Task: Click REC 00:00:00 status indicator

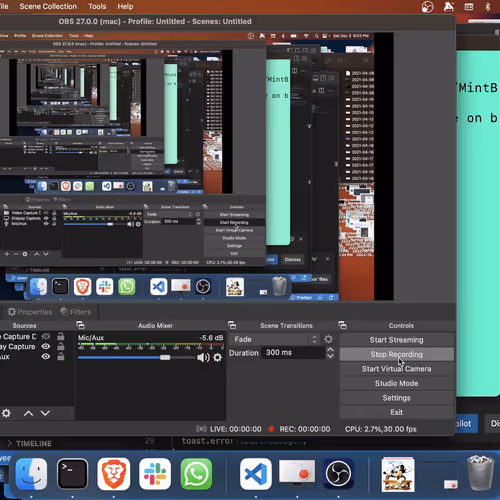Action: pyautogui.click(x=299, y=429)
